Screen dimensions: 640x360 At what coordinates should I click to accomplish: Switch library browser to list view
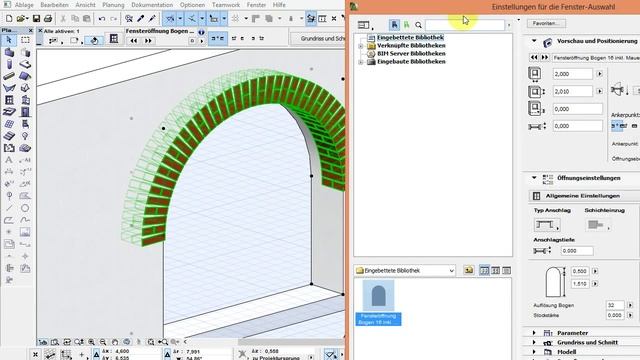(x=507, y=271)
